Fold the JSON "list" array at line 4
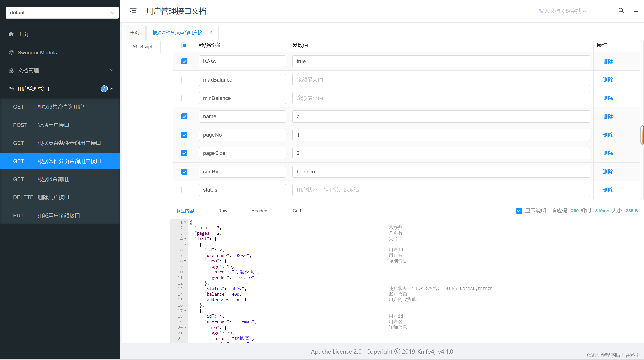Image resolution: width=644 pixels, height=360 pixels. 185,239
